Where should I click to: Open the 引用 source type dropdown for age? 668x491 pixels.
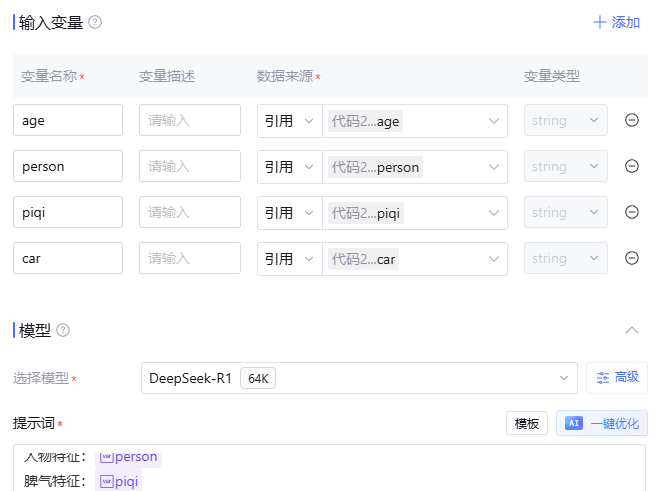click(289, 120)
